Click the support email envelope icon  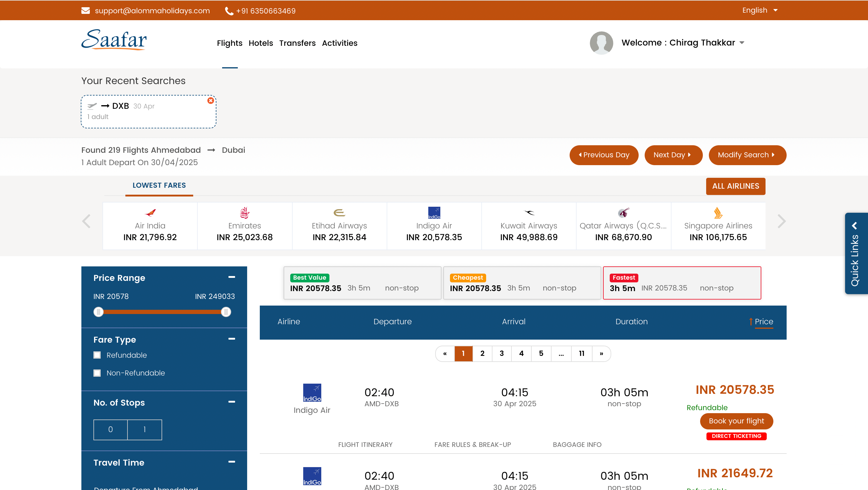pos(86,11)
